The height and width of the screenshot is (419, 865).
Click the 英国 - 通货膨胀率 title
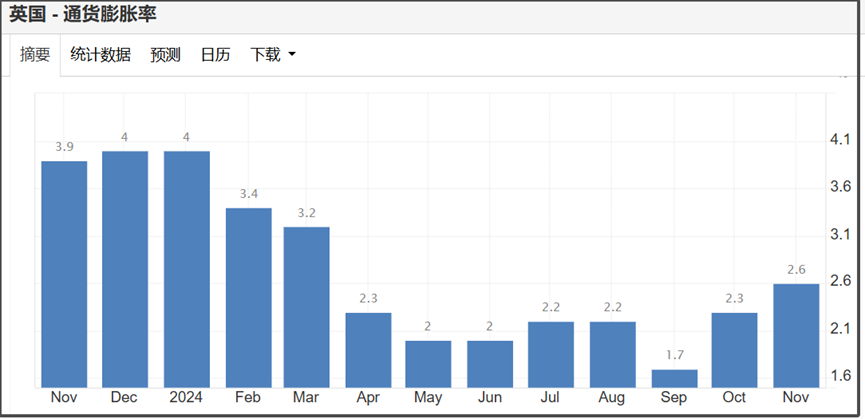[x=83, y=15]
